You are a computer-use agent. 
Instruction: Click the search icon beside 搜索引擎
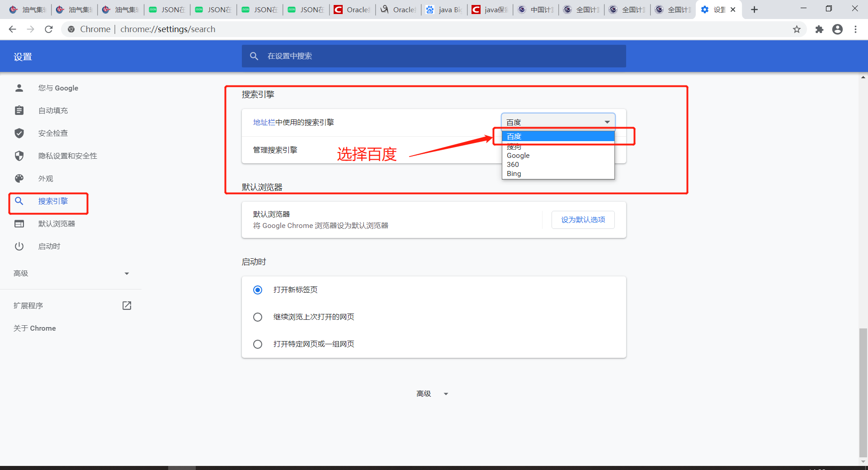pyautogui.click(x=19, y=201)
